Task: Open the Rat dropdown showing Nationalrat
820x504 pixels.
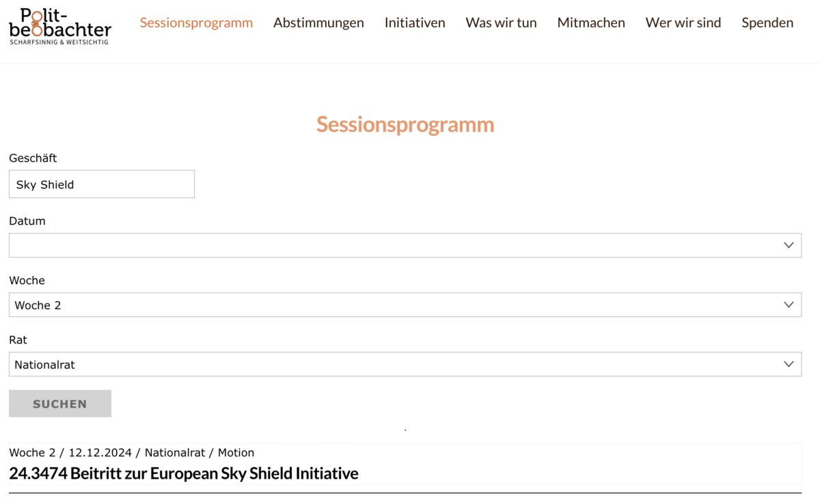Action: 405,364
